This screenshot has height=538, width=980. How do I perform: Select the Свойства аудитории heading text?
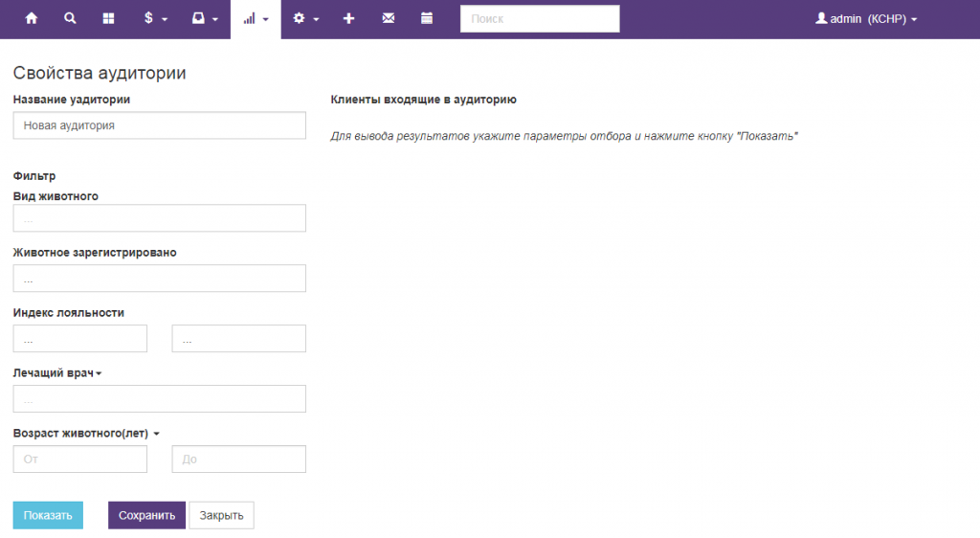(100, 73)
